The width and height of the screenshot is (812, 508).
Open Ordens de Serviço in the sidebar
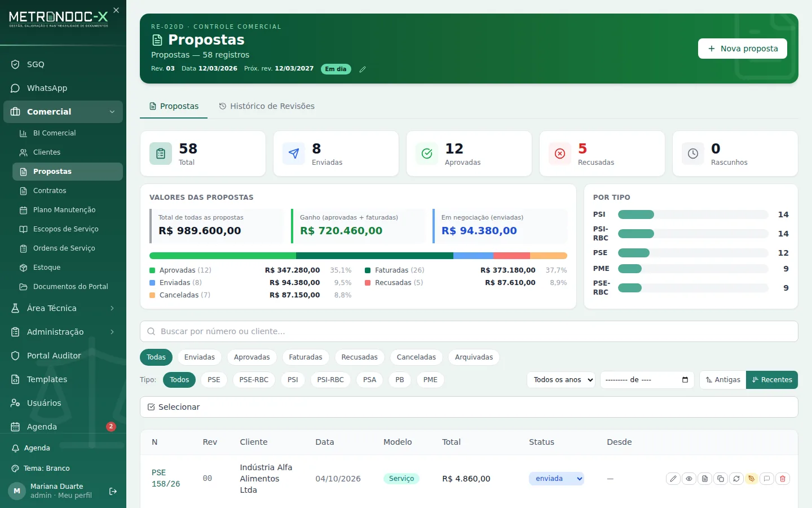pos(68,248)
